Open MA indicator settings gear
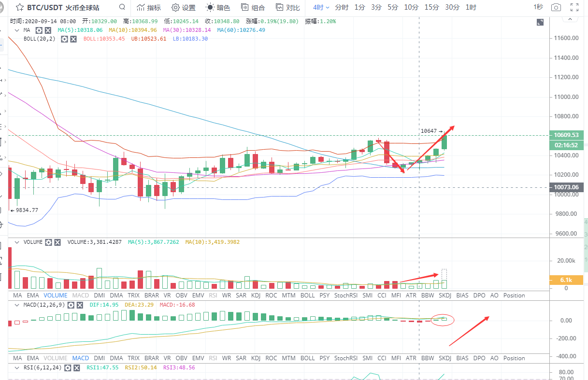Viewport: 588px width, 380px height. [x=39, y=30]
